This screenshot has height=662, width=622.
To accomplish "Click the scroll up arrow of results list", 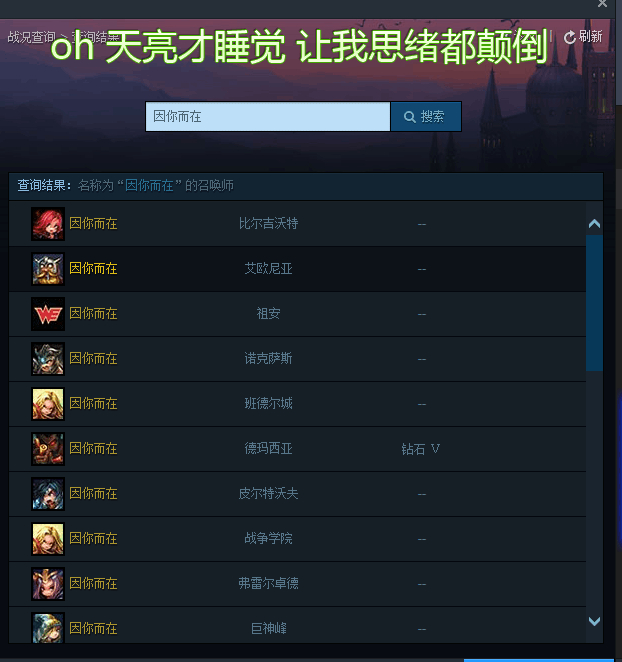I will coord(594,223).
